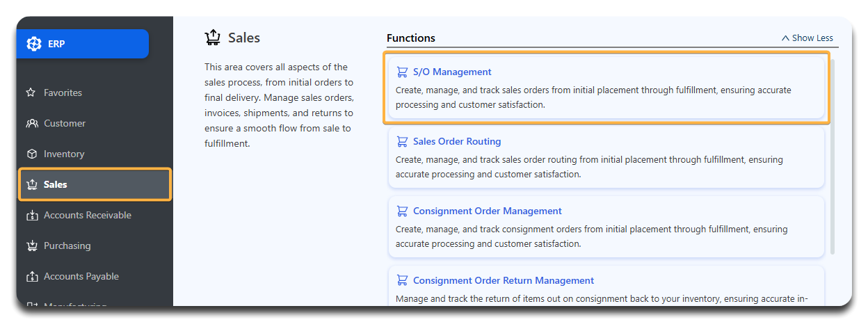Open the Inventory menu item
This screenshot has width=868, height=322.
tap(64, 154)
